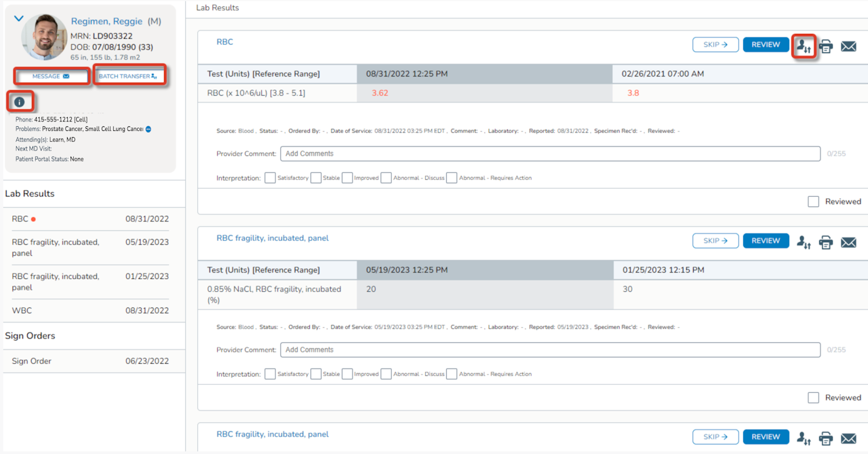The width and height of the screenshot is (868, 454).
Task: Collapse the patient header chevron
Action: point(19,19)
